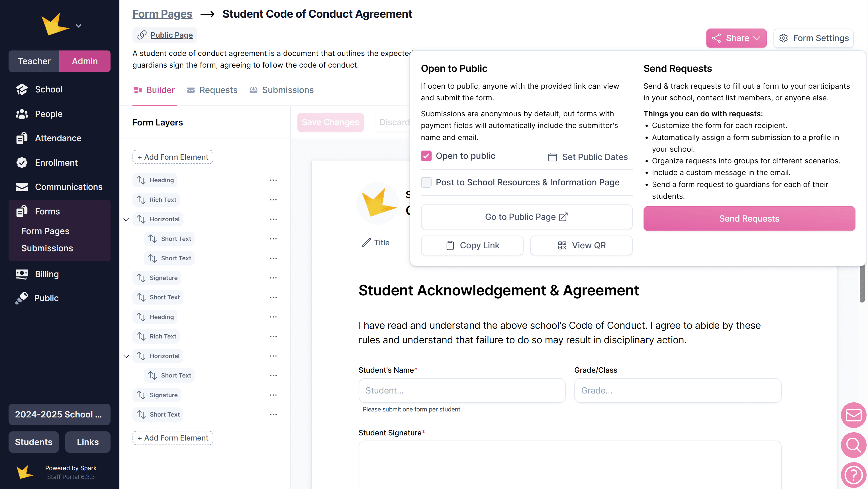
Task: Expand the school logo dropdown chevron
Action: click(x=79, y=26)
